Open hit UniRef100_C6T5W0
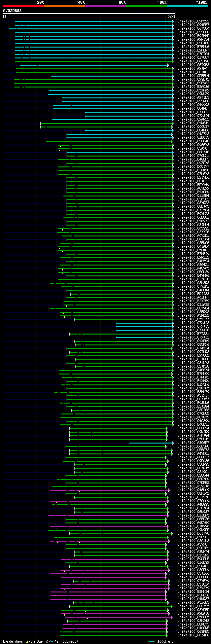 [x=193, y=28]
